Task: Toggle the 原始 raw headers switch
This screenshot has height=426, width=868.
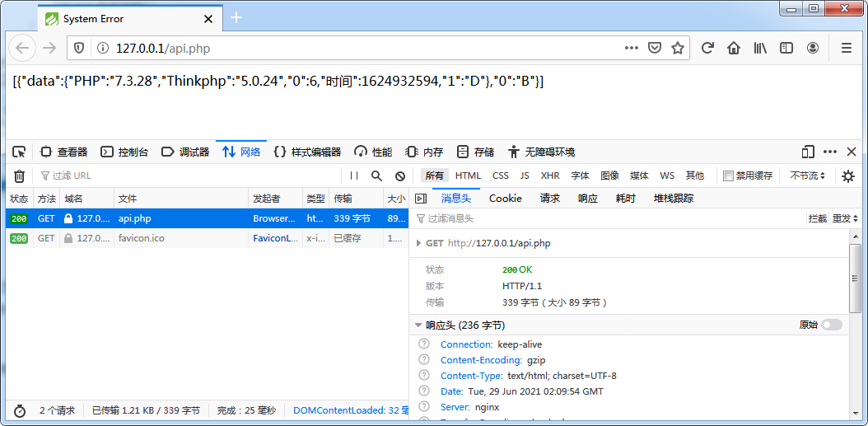Action: tap(832, 325)
